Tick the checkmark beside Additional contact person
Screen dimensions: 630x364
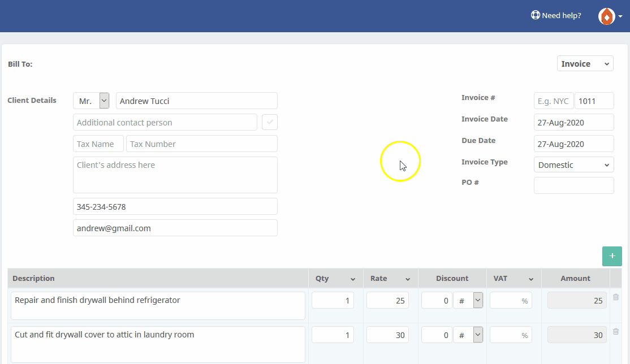(x=270, y=122)
